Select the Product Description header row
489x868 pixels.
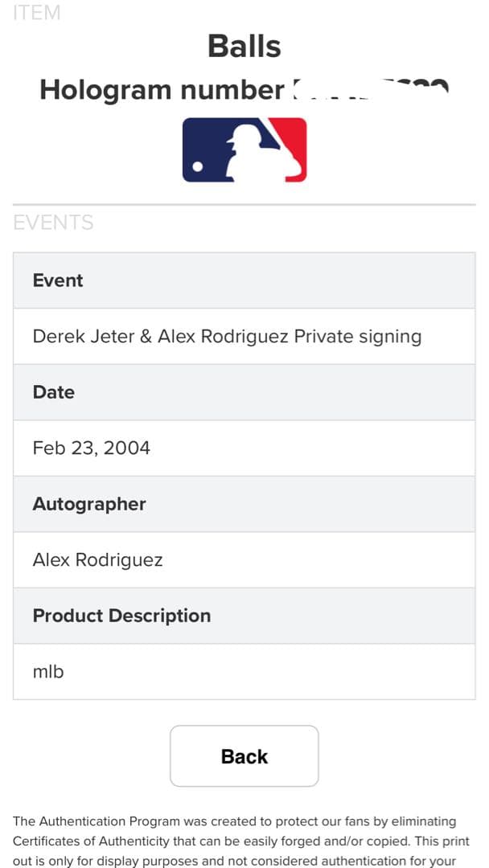pyautogui.click(x=244, y=616)
